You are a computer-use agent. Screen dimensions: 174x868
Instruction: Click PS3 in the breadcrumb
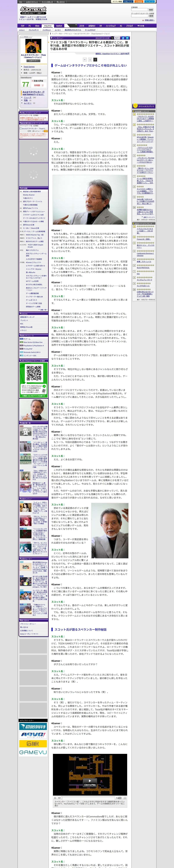pyautogui.click(x=60, y=34)
